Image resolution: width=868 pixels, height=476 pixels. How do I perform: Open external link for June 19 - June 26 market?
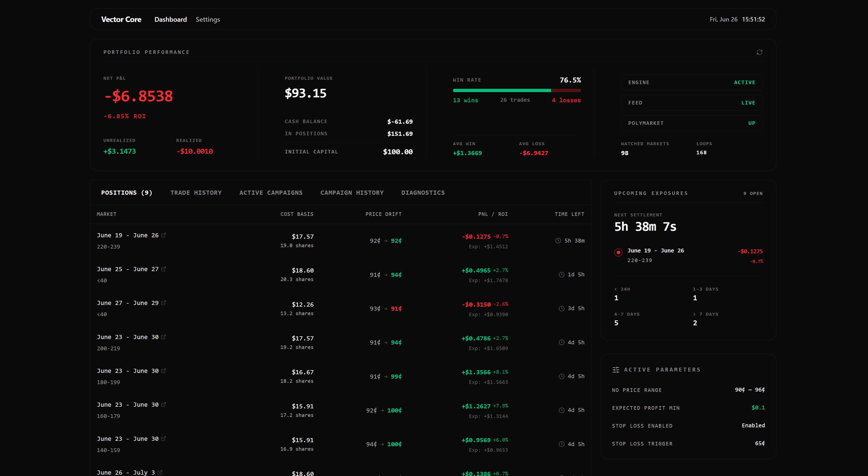point(163,235)
